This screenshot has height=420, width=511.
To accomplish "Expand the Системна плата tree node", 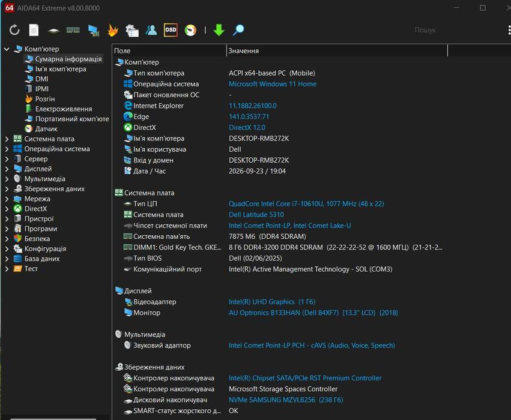I will tap(7, 139).
